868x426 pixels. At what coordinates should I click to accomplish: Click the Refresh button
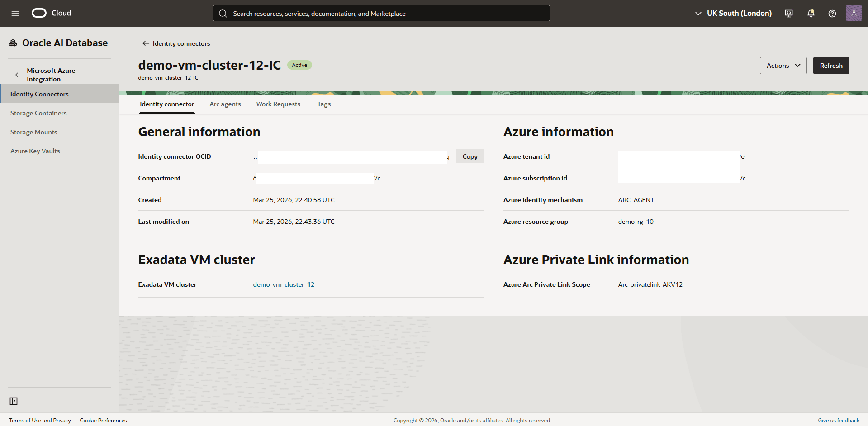(x=831, y=65)
